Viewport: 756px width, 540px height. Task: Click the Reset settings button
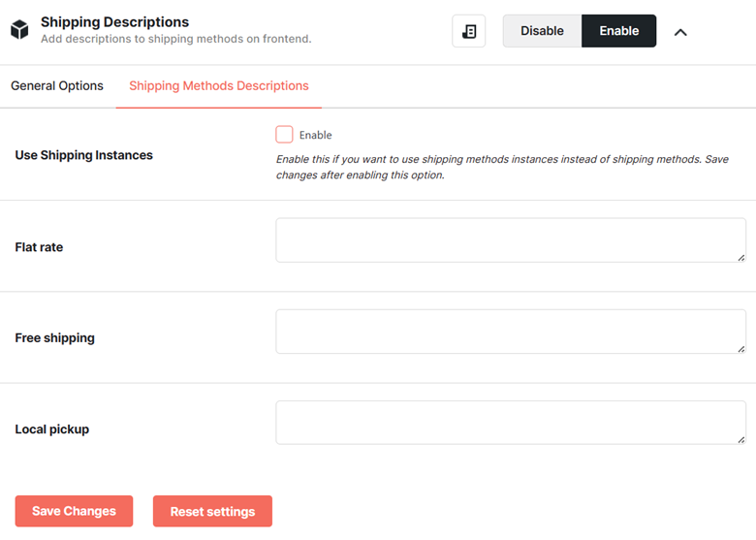(x=212, y=511)
